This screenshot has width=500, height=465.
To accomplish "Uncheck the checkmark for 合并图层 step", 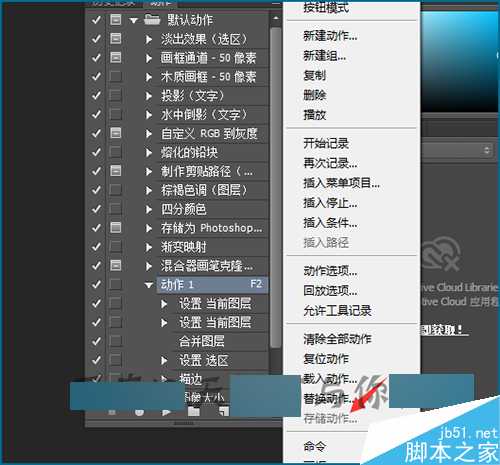I will coord(96,341).
